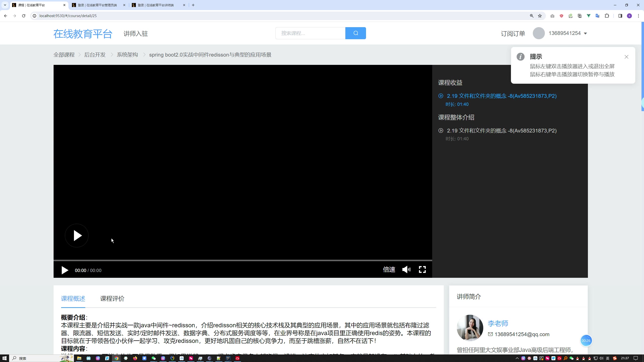Toggle the browser side panel
This screenshot has width=644, height=362.
(x=620, y=16)
